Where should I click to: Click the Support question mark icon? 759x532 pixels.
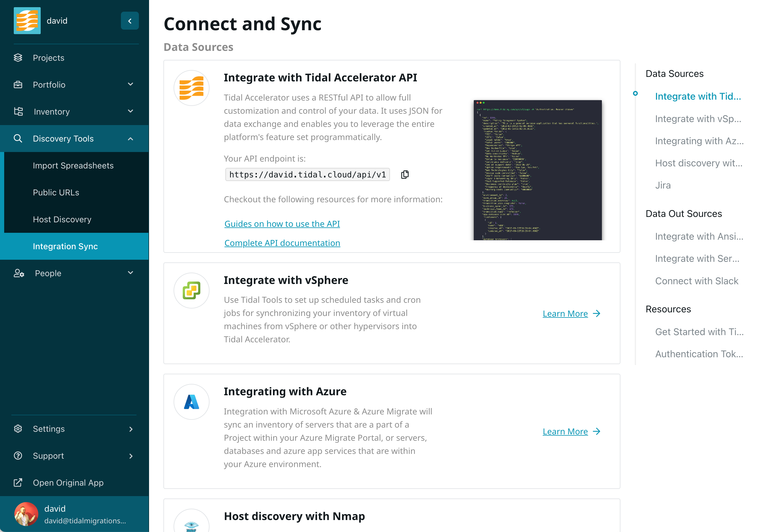[18, 456]
